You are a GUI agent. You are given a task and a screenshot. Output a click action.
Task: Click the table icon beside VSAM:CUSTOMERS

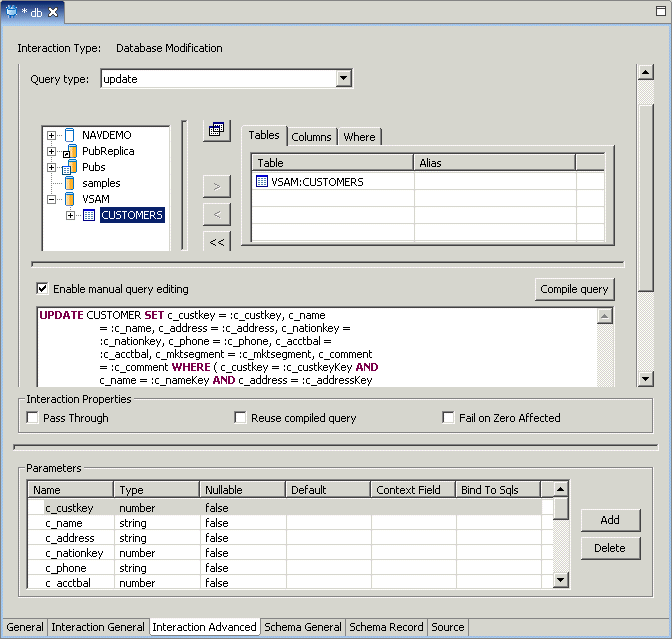(x=261, y=181)
